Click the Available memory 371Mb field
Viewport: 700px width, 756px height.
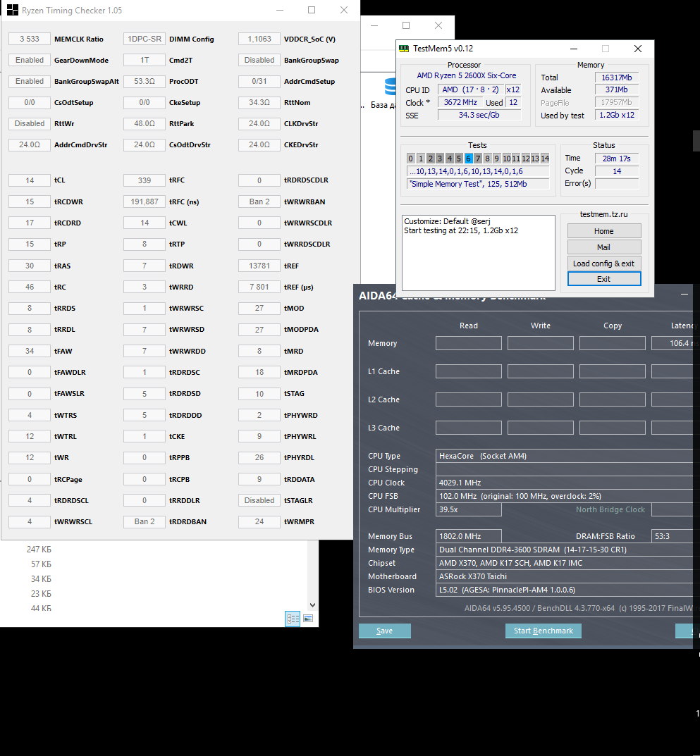pos(617,89)
